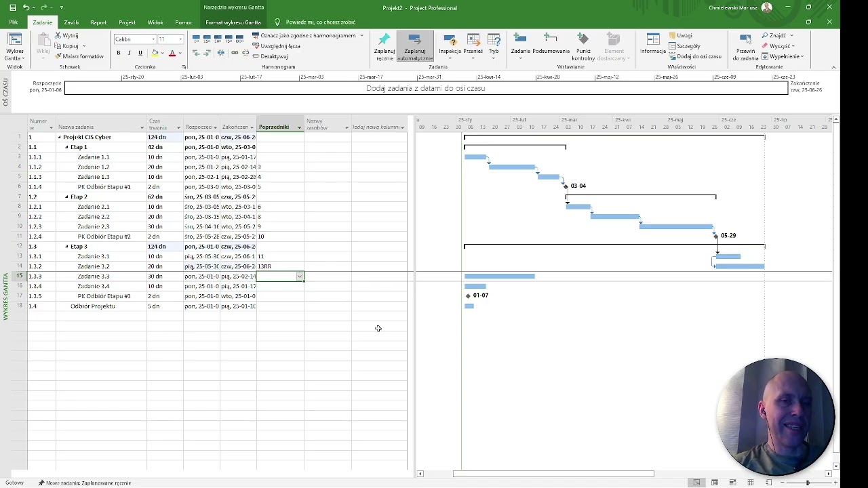
Task: Collapse the Etap 2 summary row
Action: [67, 197]
